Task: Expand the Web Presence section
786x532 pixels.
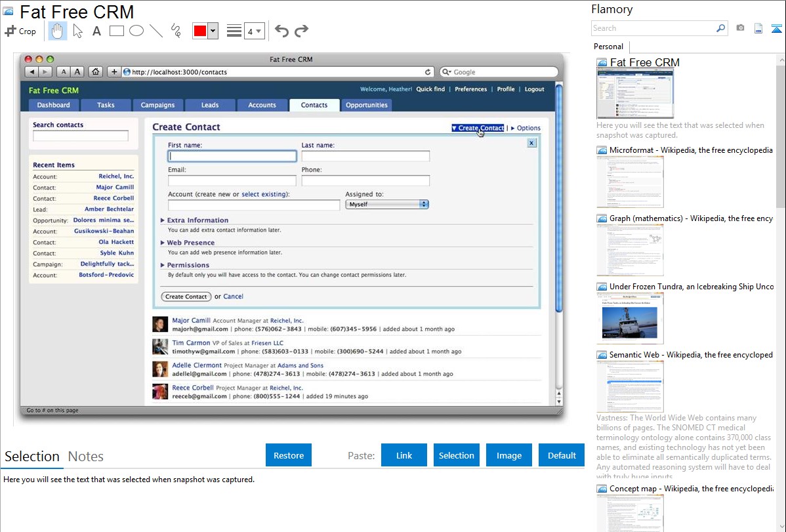Action: point(188,243)
